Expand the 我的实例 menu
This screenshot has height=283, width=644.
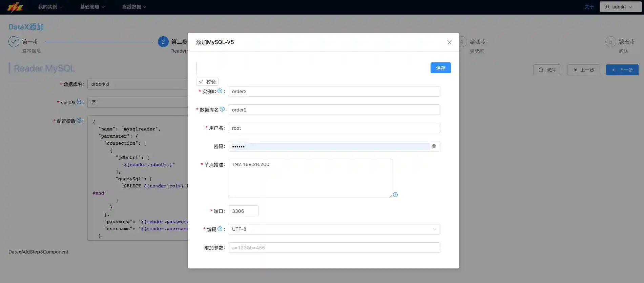tap(50, 7)
